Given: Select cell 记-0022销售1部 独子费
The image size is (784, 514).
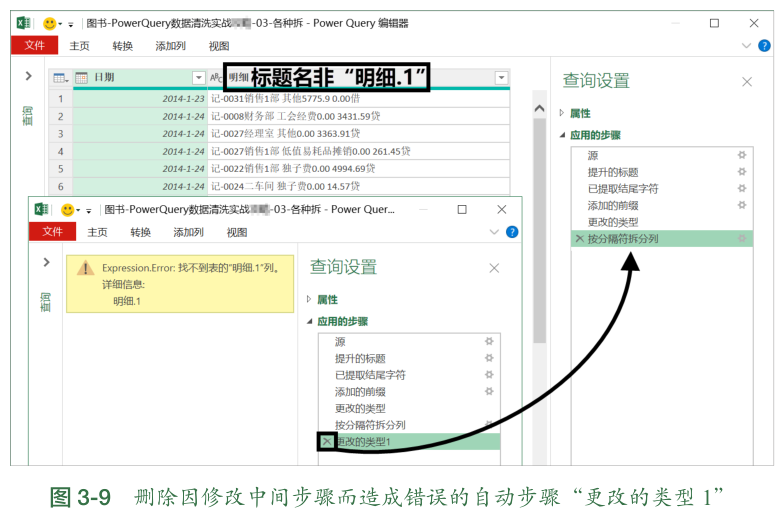Looking at the screenshot, I should point(358,168).
